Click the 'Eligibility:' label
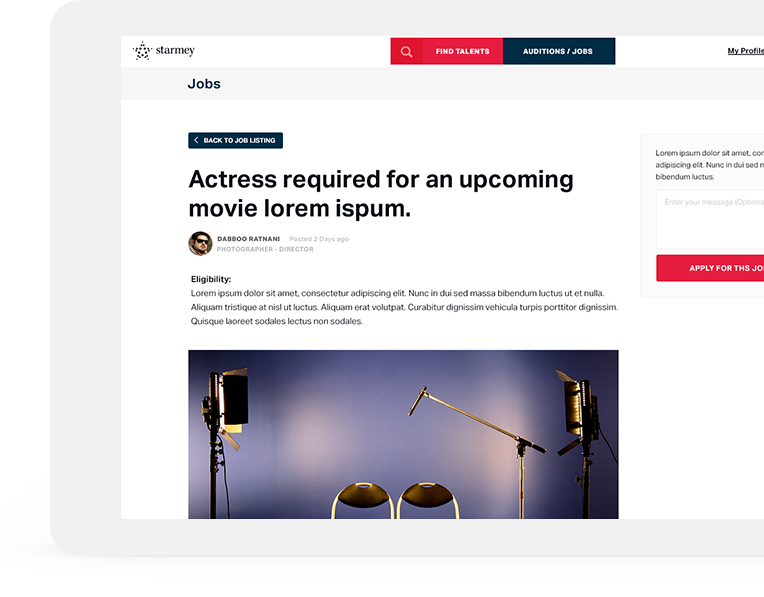The height and width of the screenshot is (597, 764). (x=211, y=279)
